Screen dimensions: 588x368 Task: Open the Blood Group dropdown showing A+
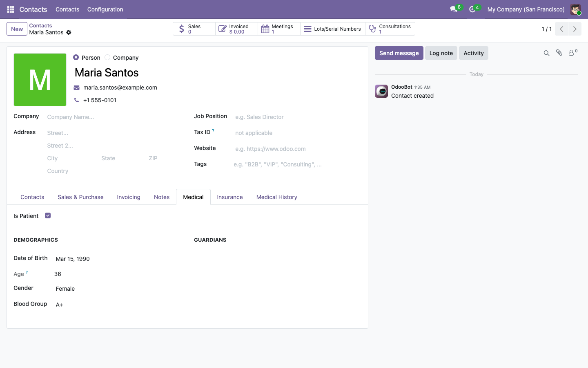pyautogui.click(x=117, y=305)
